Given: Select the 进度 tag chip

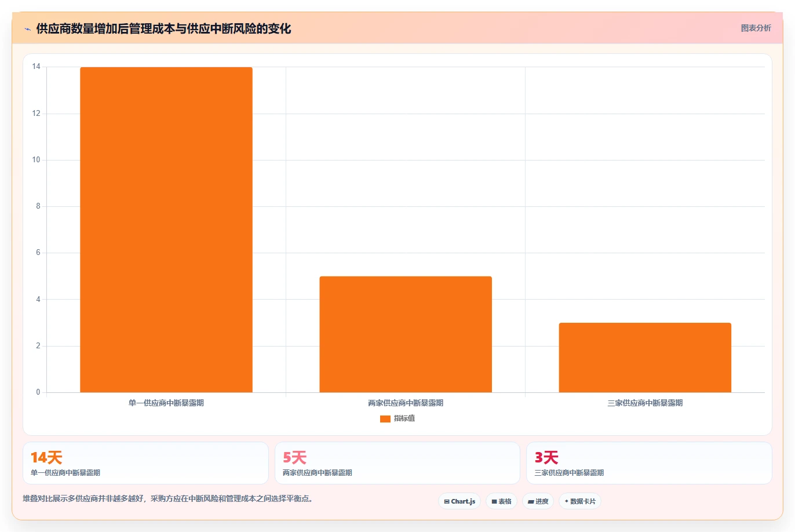Looking at the screenshot, I should pos(538,501).
